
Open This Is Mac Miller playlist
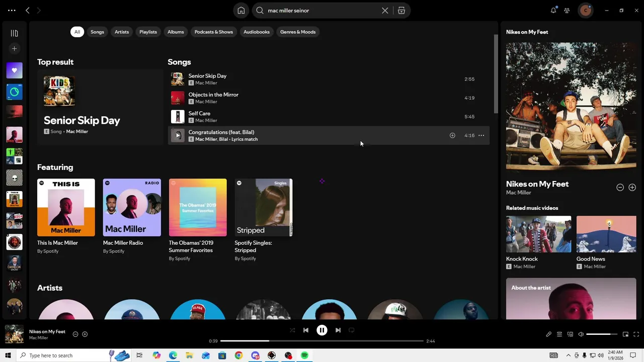[66, 219]
